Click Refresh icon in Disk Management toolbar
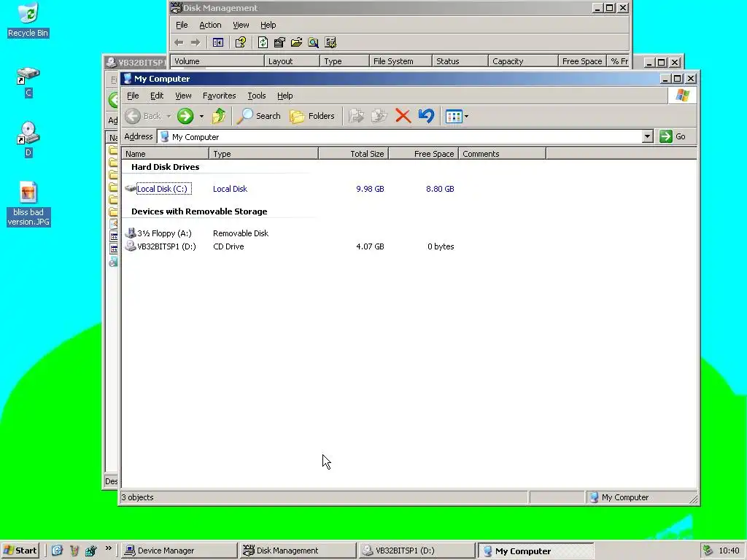 [263, 42]
